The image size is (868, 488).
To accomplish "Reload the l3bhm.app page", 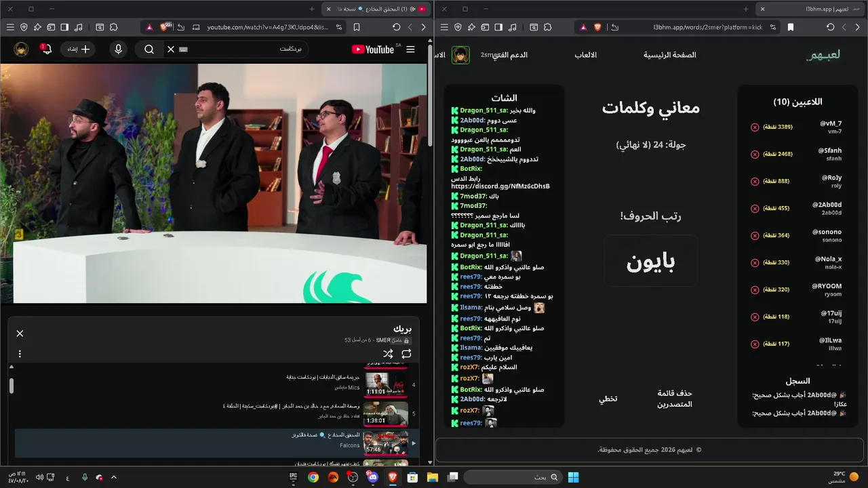I will click(831, 27).
